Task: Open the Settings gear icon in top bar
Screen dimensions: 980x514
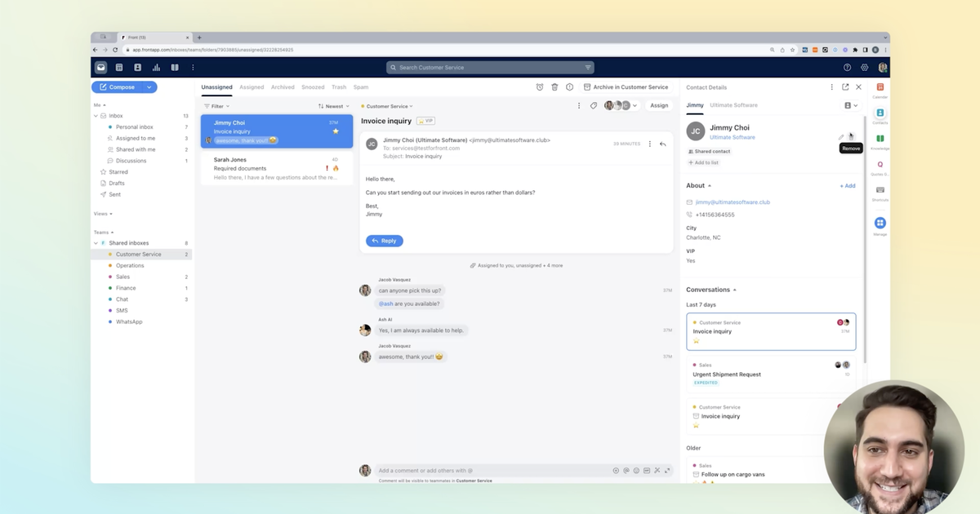Action: [x=865, y=68]
